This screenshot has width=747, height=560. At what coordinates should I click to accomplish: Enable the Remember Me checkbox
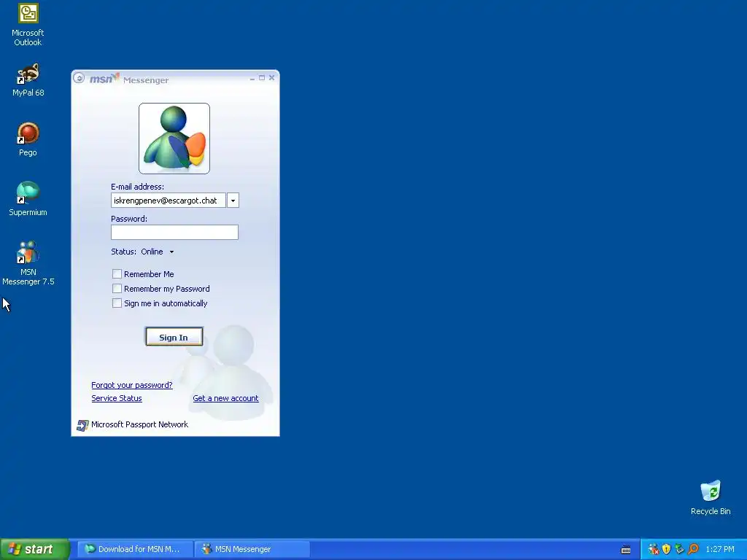coord(117,274)
